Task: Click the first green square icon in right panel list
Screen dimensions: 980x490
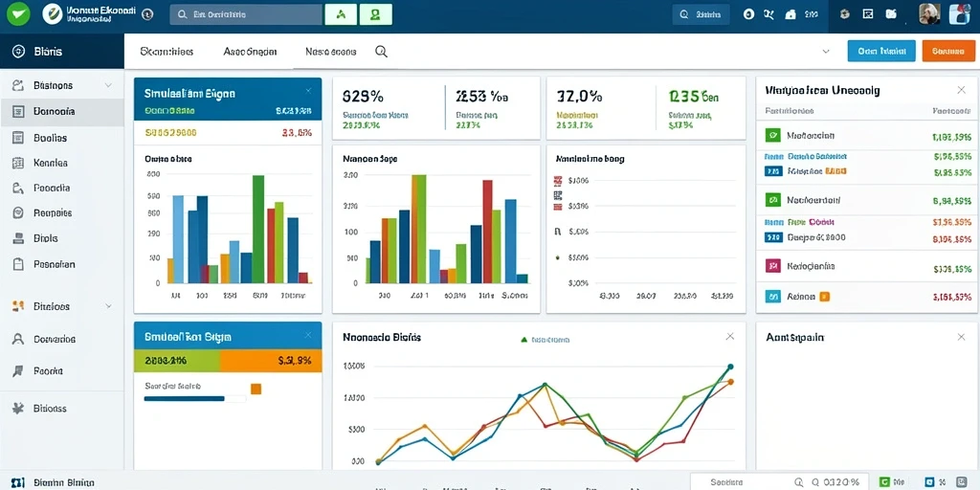Action: pyautogui.click(x=773, y=135)
